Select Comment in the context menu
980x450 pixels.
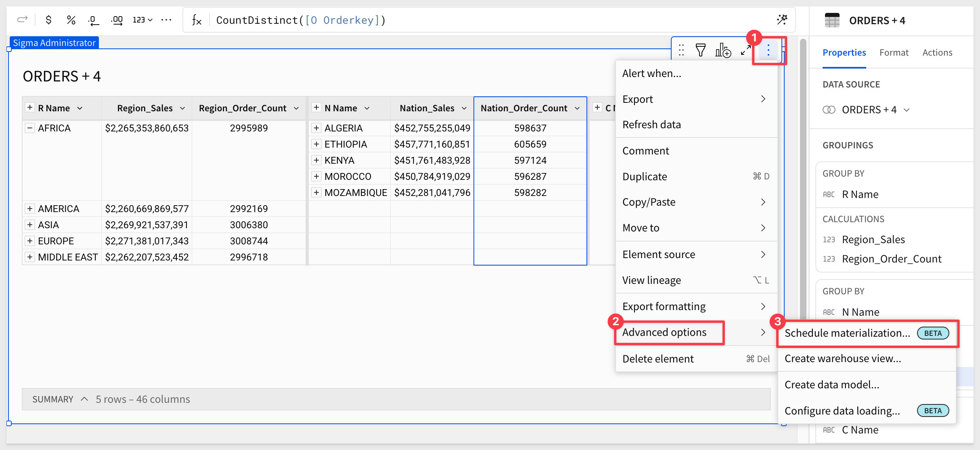tap(696, 150)
